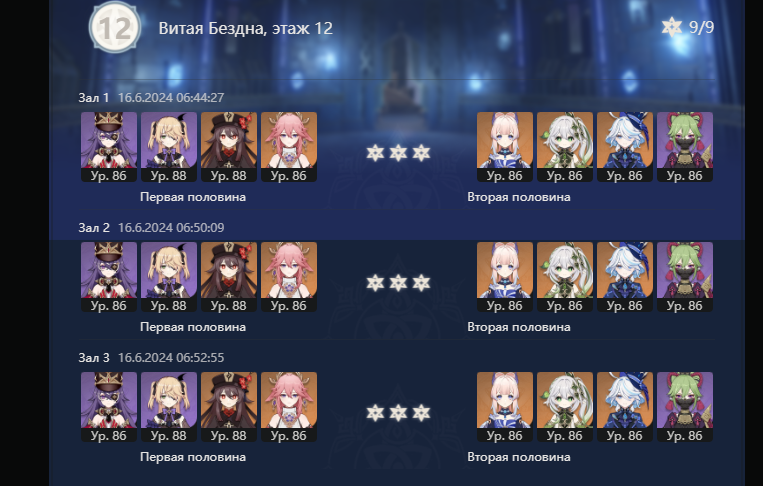
Task: Click the three stars in Зал 1
Action: [398, 153]
